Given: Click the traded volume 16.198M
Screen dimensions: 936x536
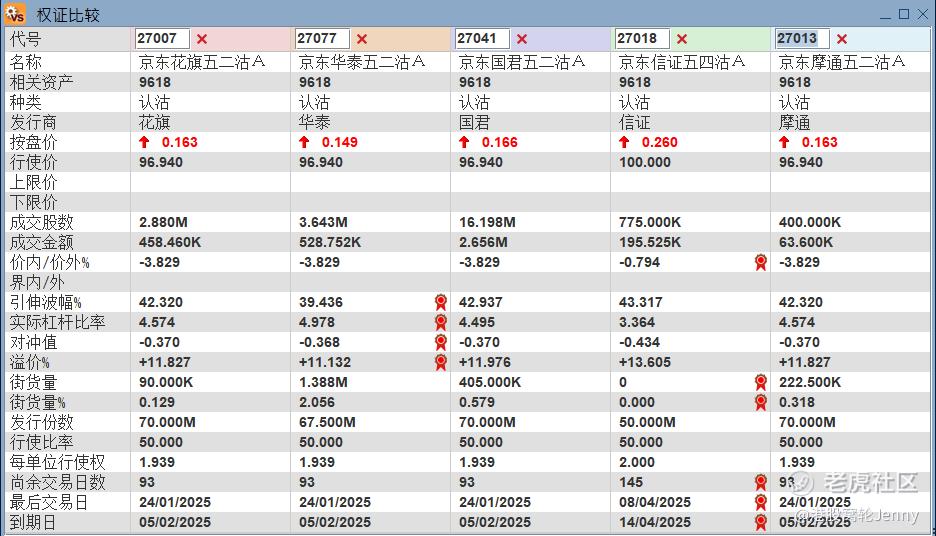Looking at the screenshot, I should pyautogui.click(x=487, y=222).
